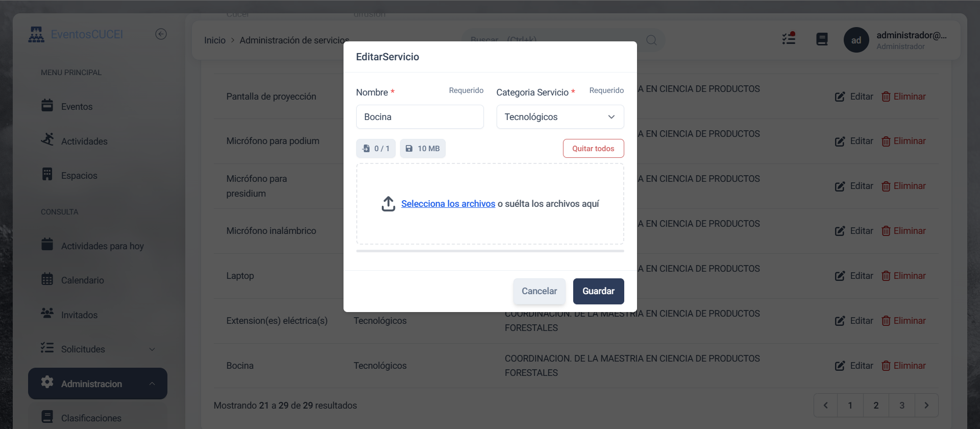Click the Guardar button to save
Viewport: 980px width, 429px height.
tap(598, 291)
